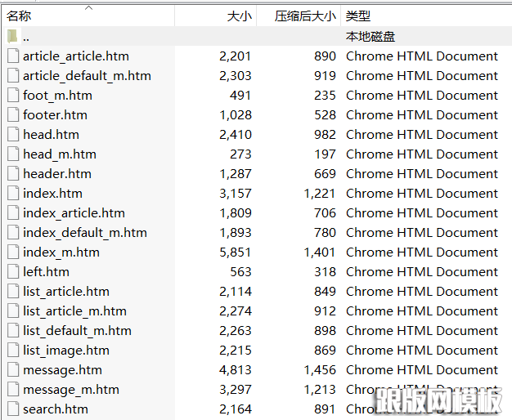Click the file icon beside article_article.htm
This screenshot has width=512, height=420.
pyautogui.click(x=12, y=56)
